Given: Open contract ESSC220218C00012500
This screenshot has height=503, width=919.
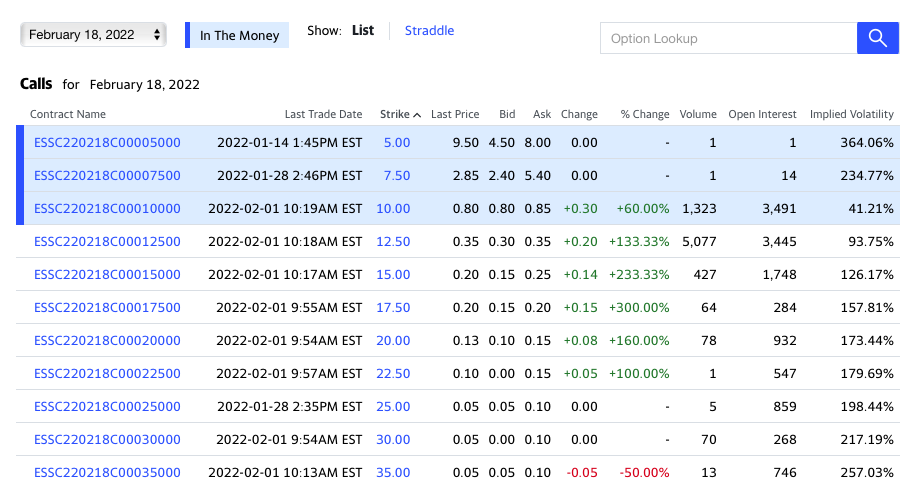Looking at the screenshot, I should pos(107,242).
